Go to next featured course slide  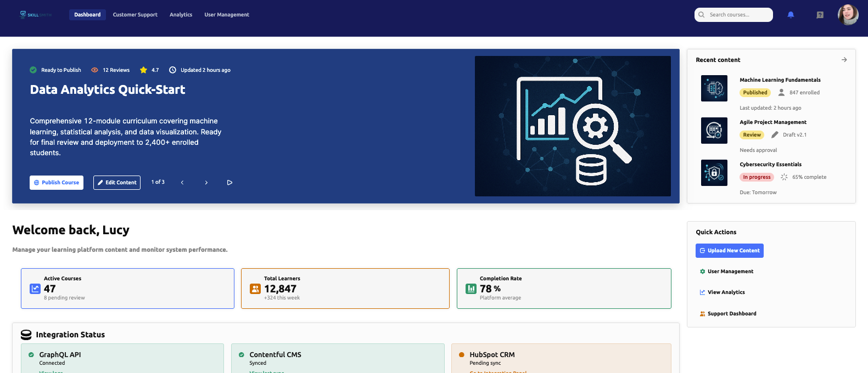coord(206,183)
